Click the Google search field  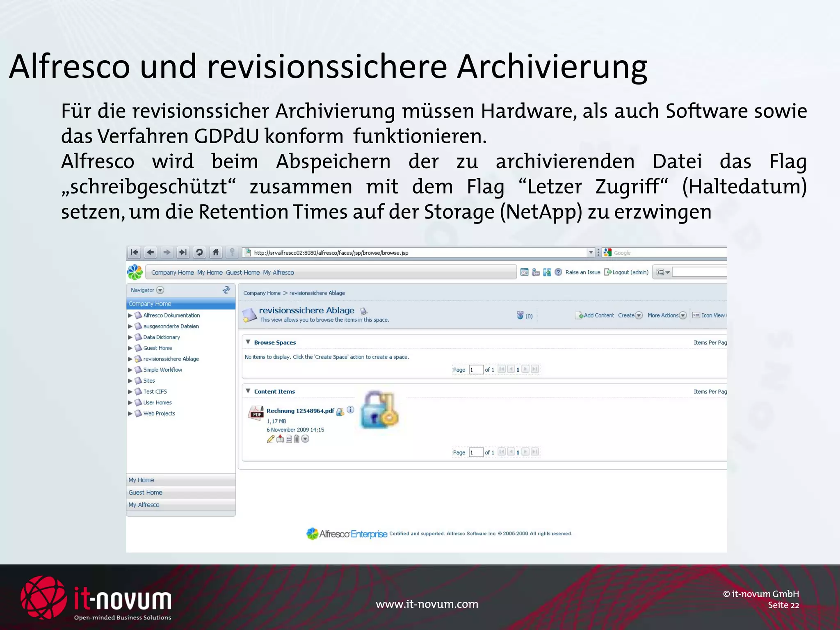(x=670, y=253)
